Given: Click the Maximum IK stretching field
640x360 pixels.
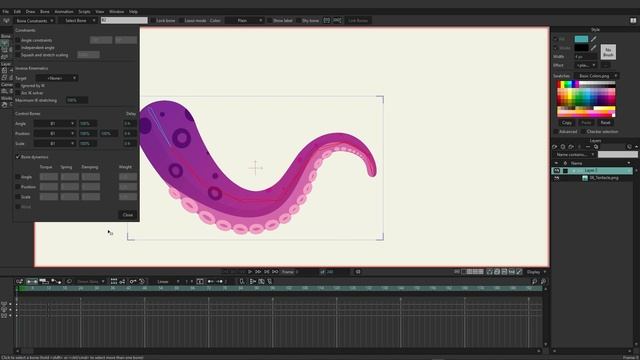Looking at the screenshot, I should coord(77,100).
